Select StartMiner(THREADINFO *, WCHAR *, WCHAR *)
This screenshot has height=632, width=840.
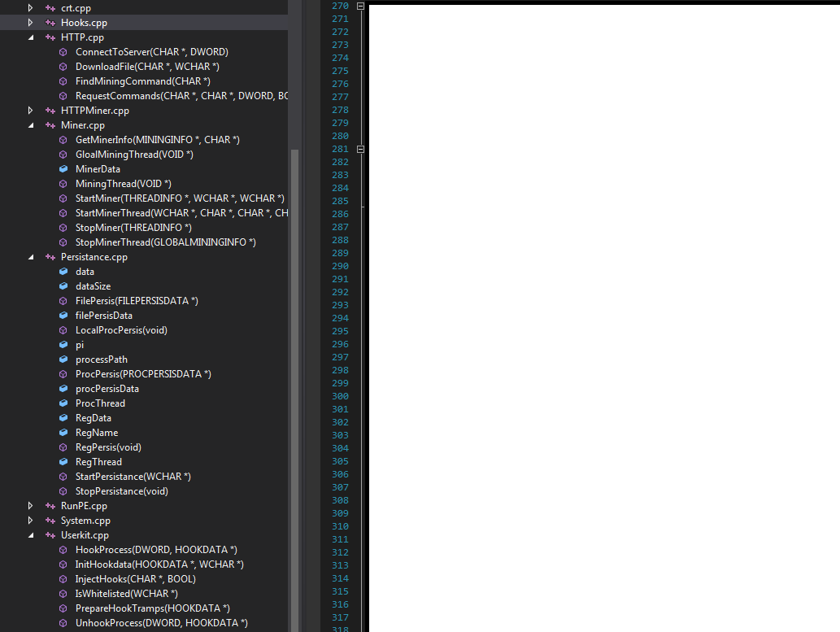coord(180,198)
